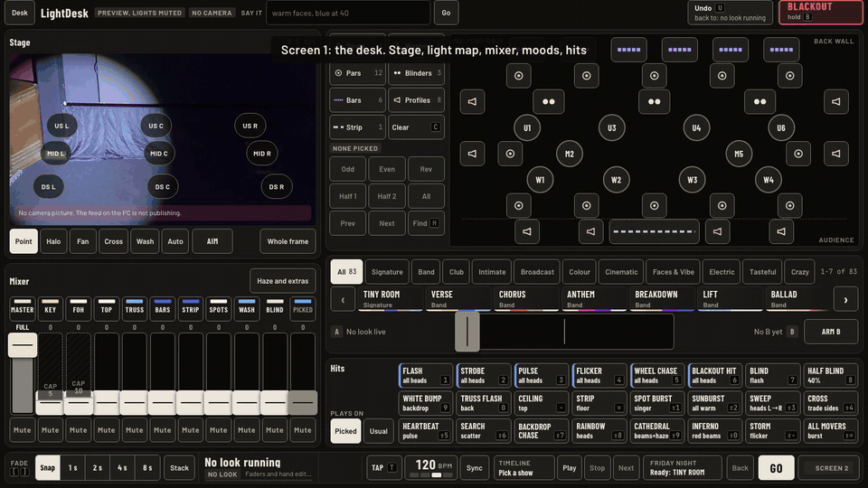This screenshot has width=868, height=488.
Task: Open the Faces & Vibe moods tab
Action: click(673, 272)
